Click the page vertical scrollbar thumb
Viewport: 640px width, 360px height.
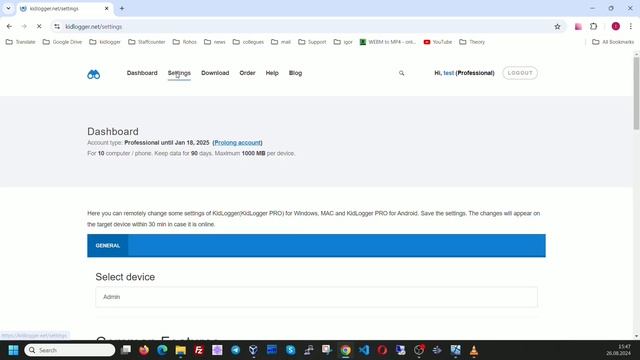(x=636, y=93)
